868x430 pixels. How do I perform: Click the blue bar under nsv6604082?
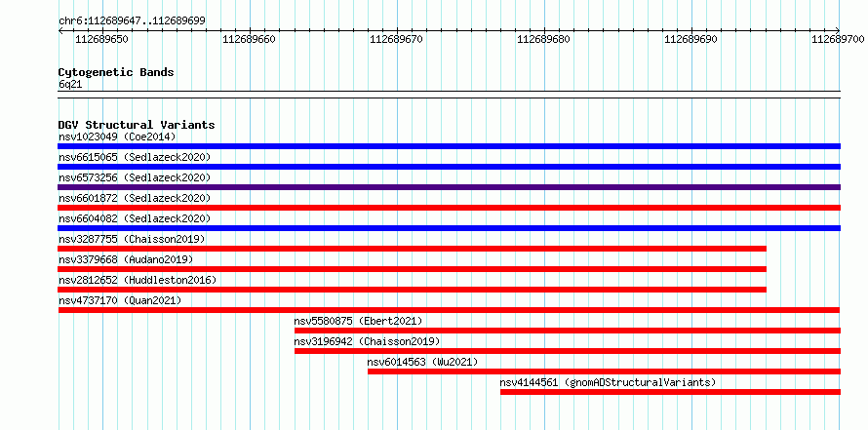tap(449, 228)
